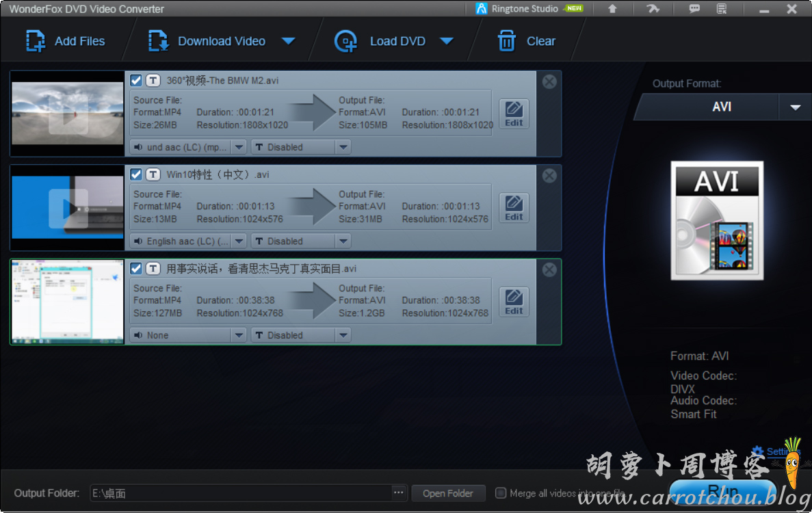The image size is (812, 513).
Task: Select the filename 用事实说话，看清思杰马克丁真实面目.avi
Action: point(261,269)
